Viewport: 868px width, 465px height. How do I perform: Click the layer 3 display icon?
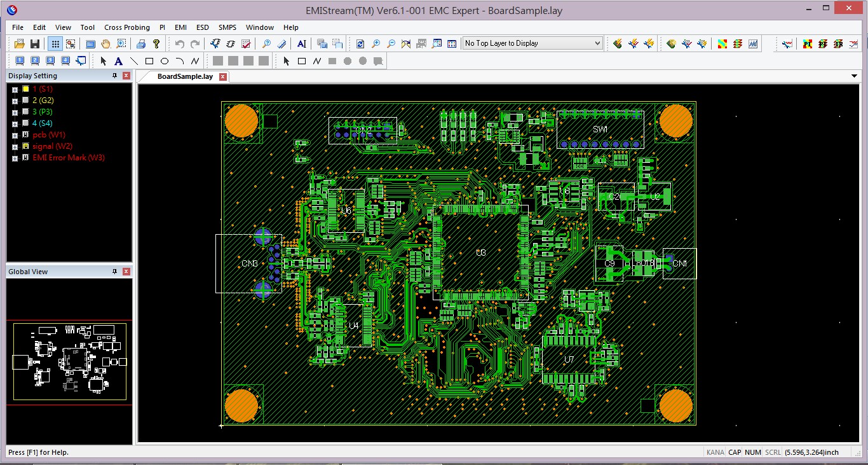pyautogui.click(x=51, y=62)
